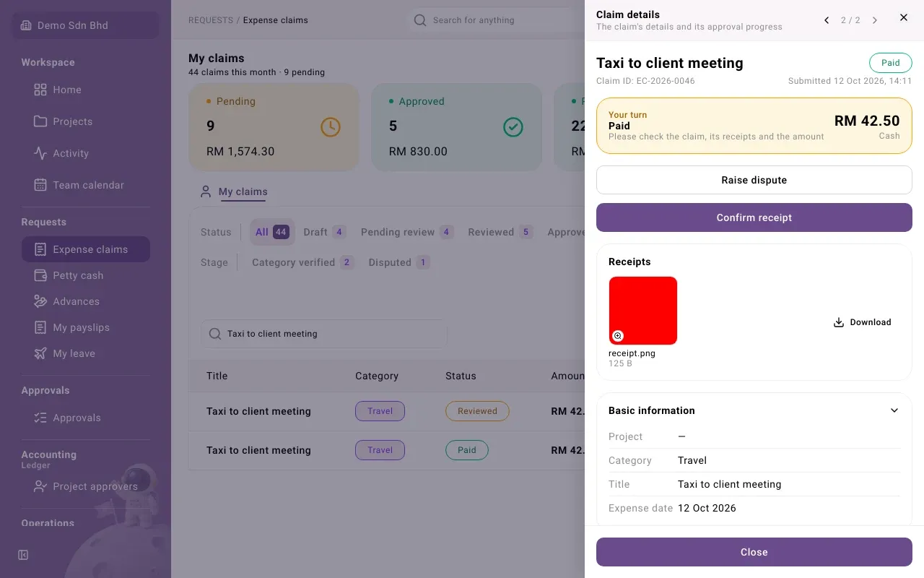
Task: Filter by Reviewed status
Action: click(x=500, y=232)
